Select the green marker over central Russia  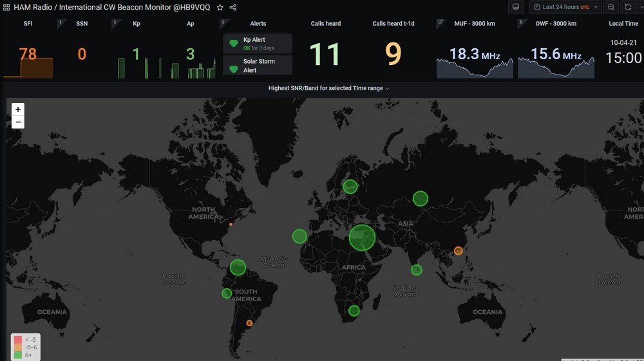pos(420,199)
